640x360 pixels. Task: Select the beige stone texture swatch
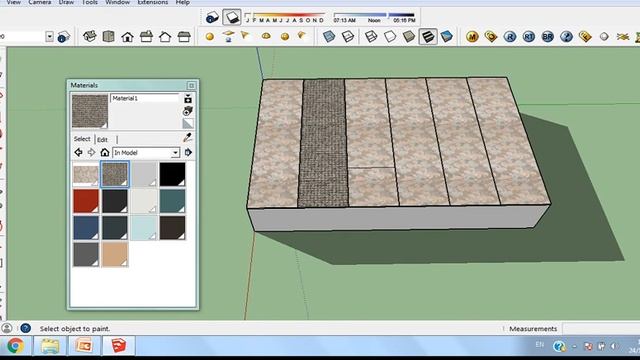tap(86, 174)
